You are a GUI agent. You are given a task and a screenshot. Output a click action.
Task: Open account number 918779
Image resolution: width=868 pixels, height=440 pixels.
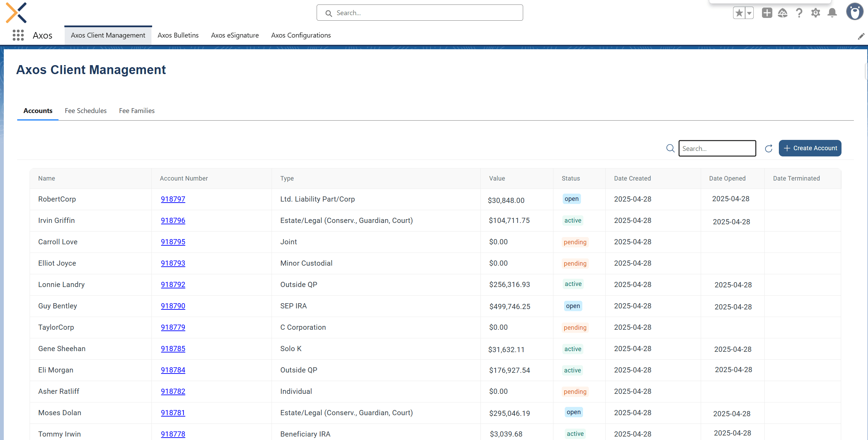173,327
